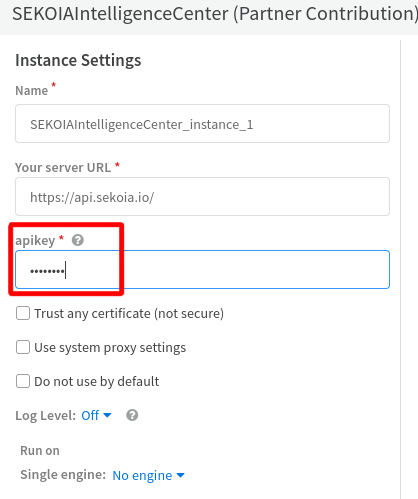Focus the Name field containing SEKOIAIntelligenceCenter_instance_1

202,124
